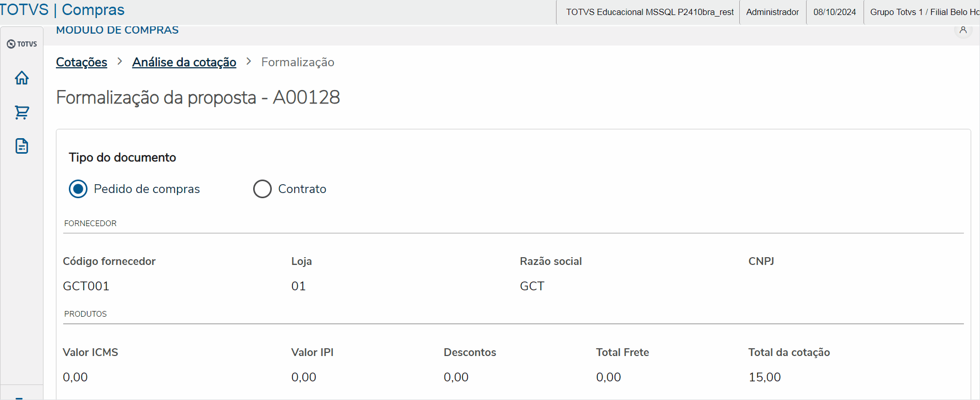Click the MODULO DE COMPRAS heading
This screenshot has height=400, width=980.
coord(118,31)
